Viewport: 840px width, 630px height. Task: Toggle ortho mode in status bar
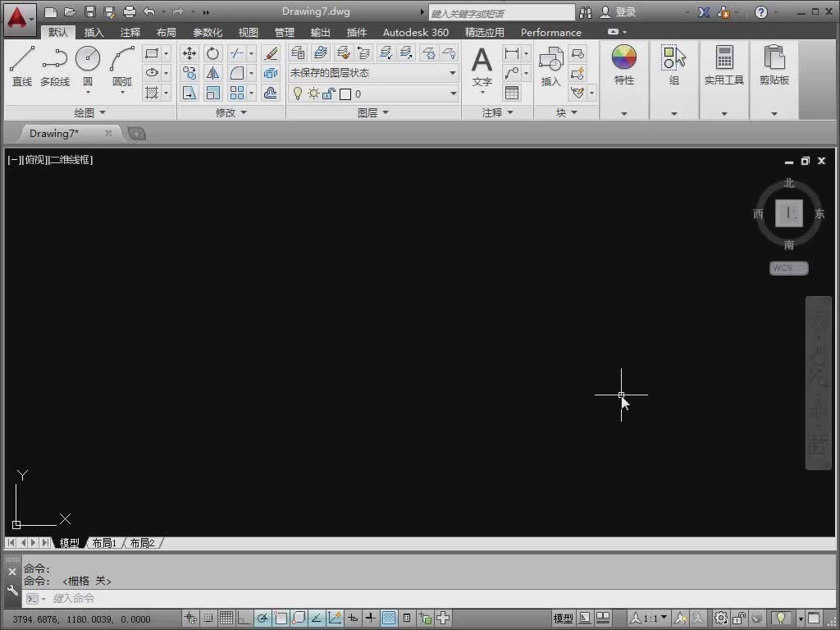pos(244,619)
